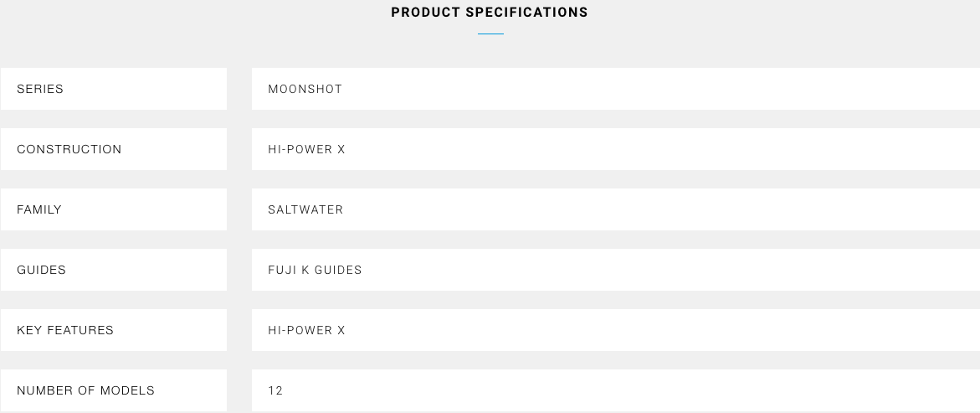Click the blue underline below the heading

[490, 34]
